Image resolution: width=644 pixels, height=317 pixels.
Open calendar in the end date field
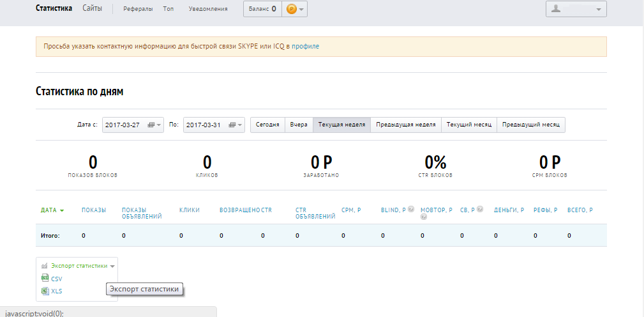pyautogui.click(x=232, y=125)
